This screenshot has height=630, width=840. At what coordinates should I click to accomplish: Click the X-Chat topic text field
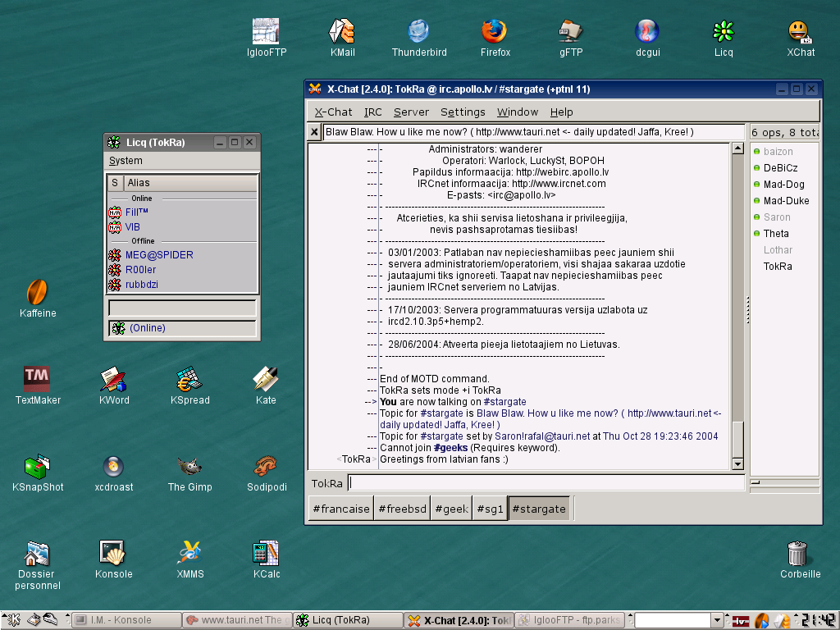(533, 132)
